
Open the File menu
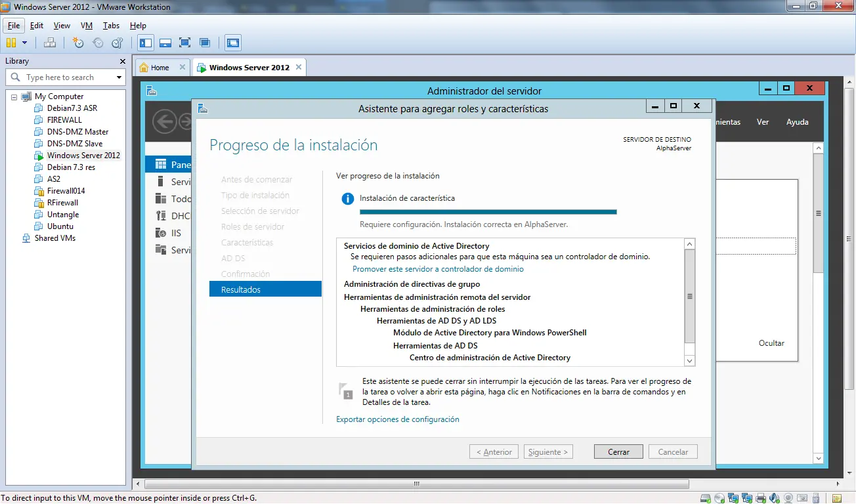(14, 26)
